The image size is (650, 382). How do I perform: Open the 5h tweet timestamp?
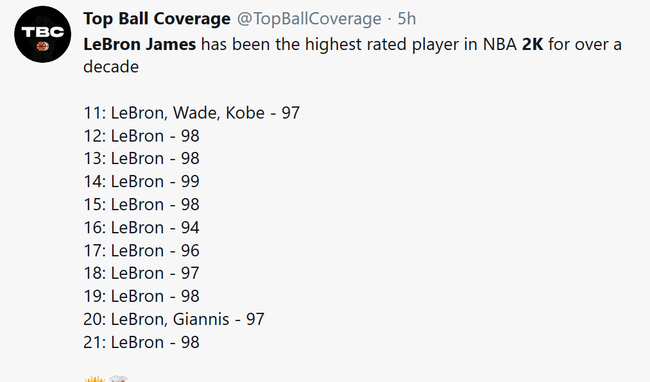pyautogui.click(x=406, y=19)
